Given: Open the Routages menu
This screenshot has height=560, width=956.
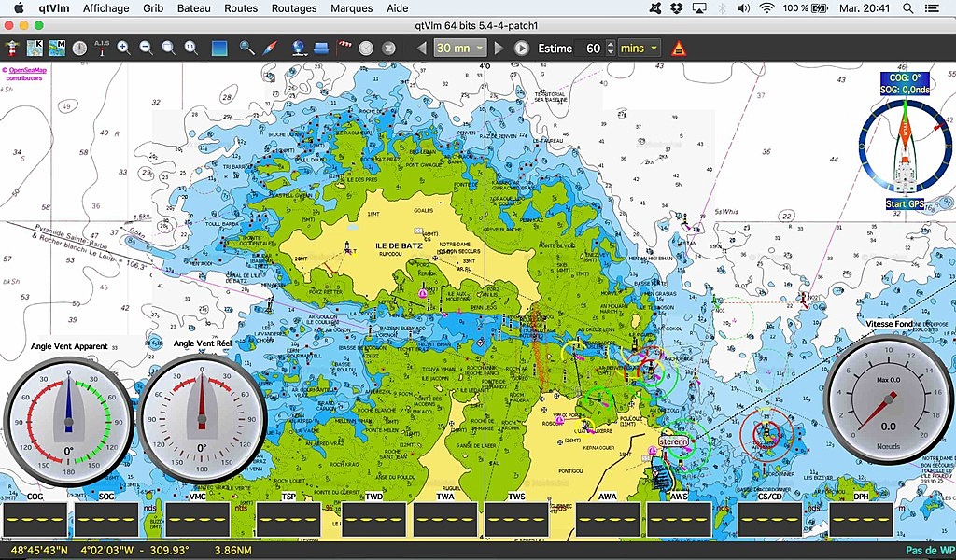Looking at the screenshot, I should 294,8.
